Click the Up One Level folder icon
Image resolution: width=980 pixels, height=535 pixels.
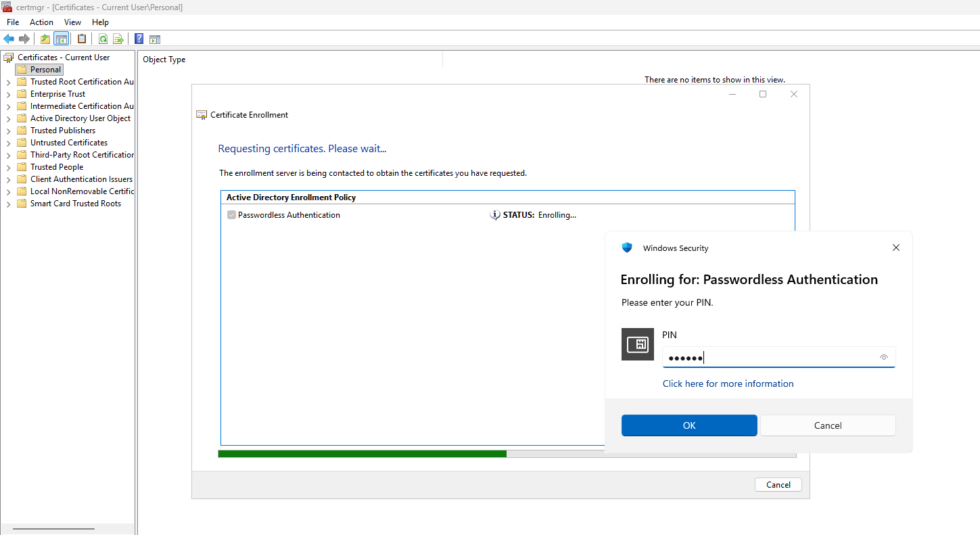[x=45, y=39]
